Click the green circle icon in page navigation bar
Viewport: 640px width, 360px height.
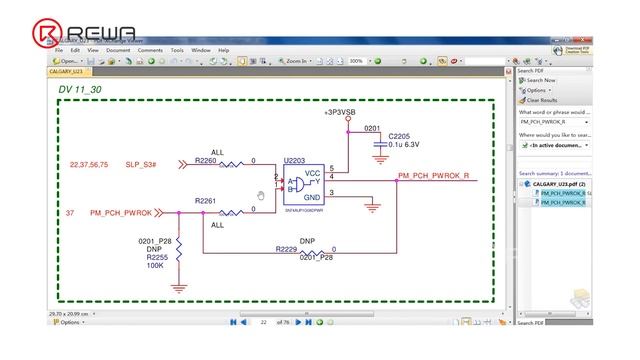[x=320, y=322]
